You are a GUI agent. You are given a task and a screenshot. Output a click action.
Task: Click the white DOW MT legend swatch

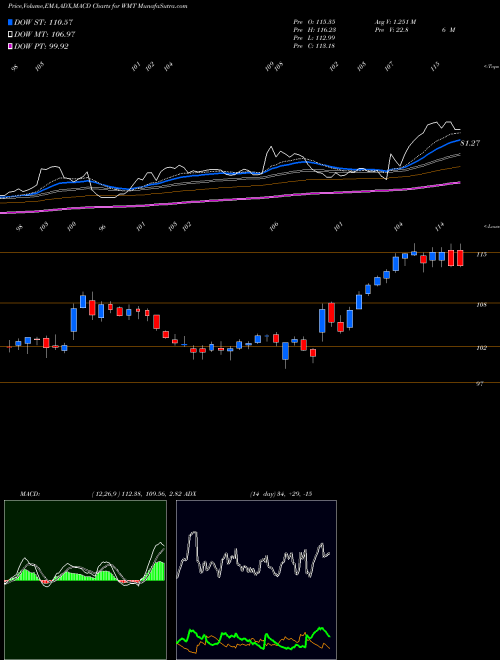pos(11,34)
